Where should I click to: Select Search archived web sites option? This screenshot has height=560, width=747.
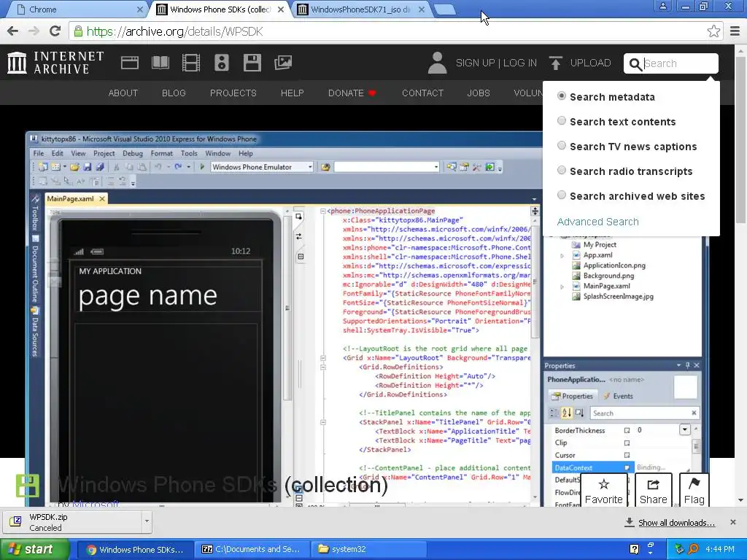coord(562,195)
